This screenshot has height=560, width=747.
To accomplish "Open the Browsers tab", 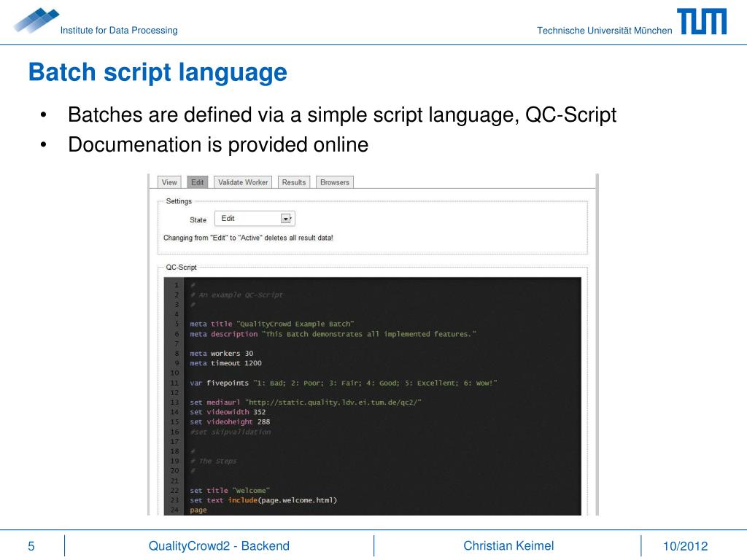I will pyautogui.click(x=335, y=182).
